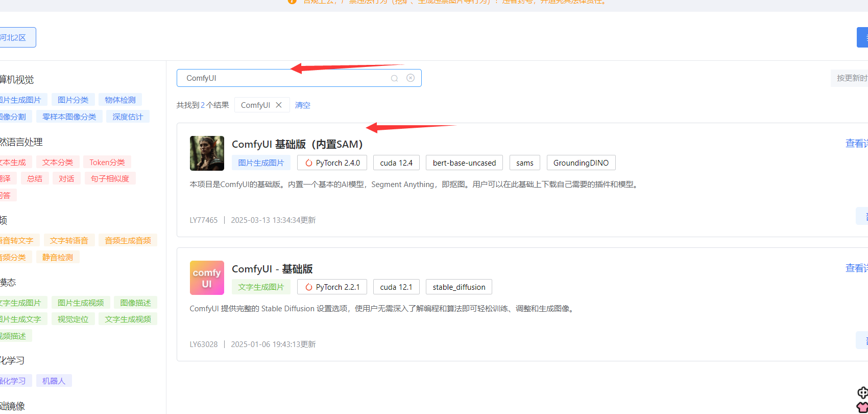Filter by 零样本图像分类 category

(69, 117)
